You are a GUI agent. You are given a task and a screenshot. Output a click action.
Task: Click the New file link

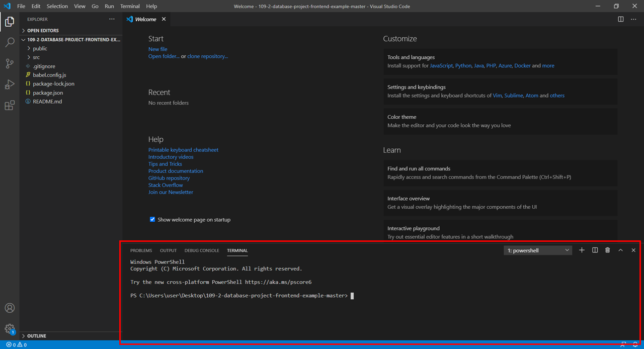click(x=157, y=49)
